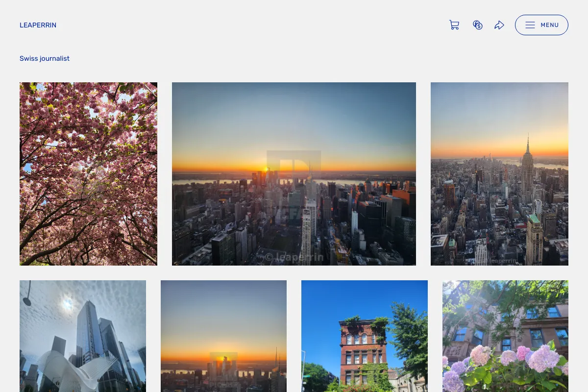Image resolution: width=588 pixels, height=392 pixels.
Task: Click the '© leaperrin' watermark on center photo
Action: (x=294, y=257)
